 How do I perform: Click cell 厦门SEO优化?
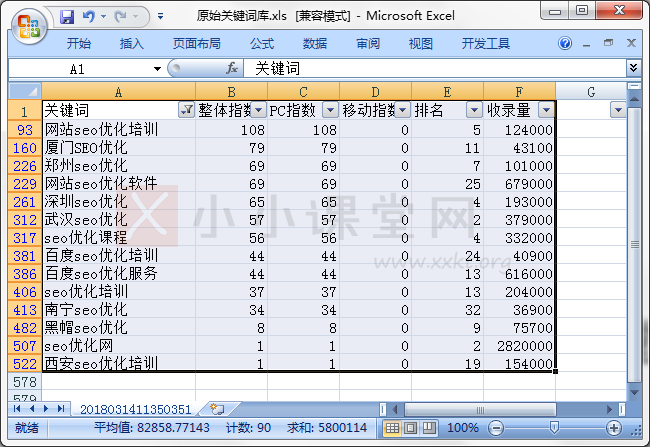(x=119, y=148)
